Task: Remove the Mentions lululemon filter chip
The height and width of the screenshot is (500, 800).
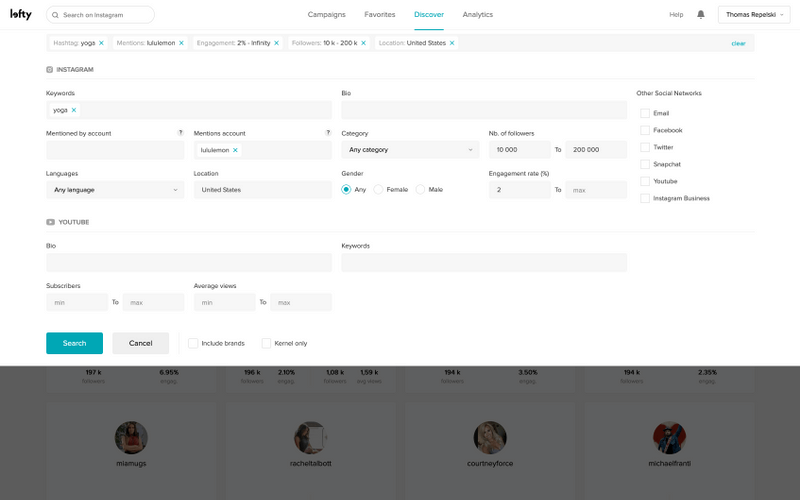Action: (181, 43)
